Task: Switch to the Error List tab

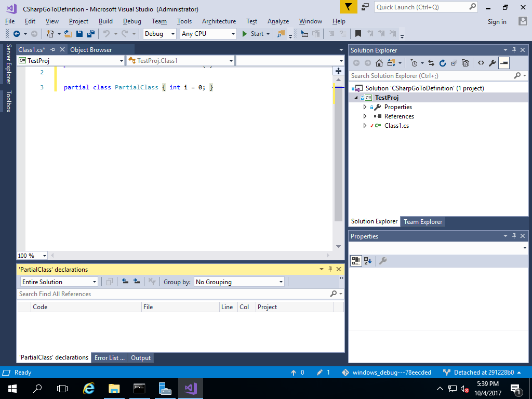Action: coord(110,357)
